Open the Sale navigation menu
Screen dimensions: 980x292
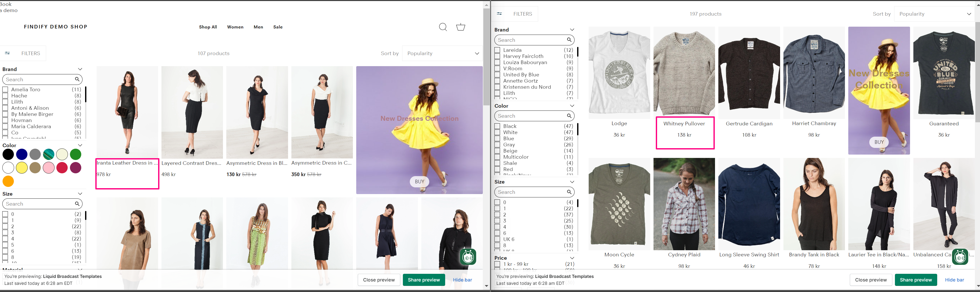278,27
